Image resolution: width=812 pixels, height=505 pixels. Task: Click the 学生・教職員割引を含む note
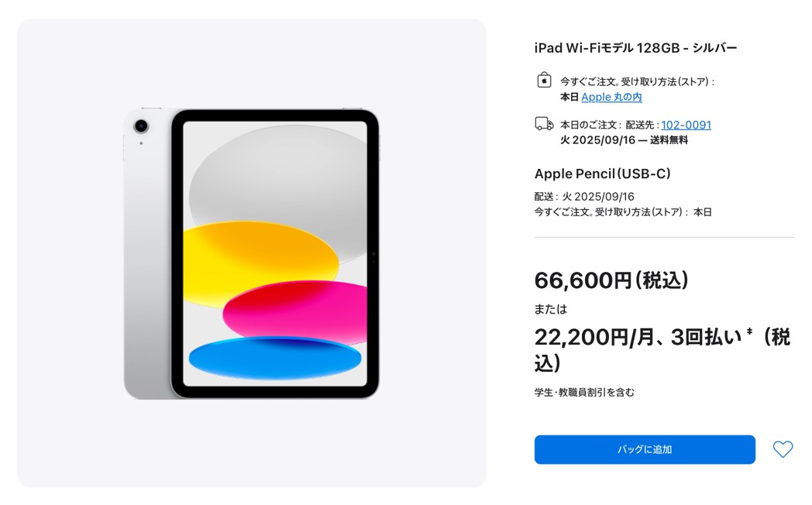click(584, 392)
